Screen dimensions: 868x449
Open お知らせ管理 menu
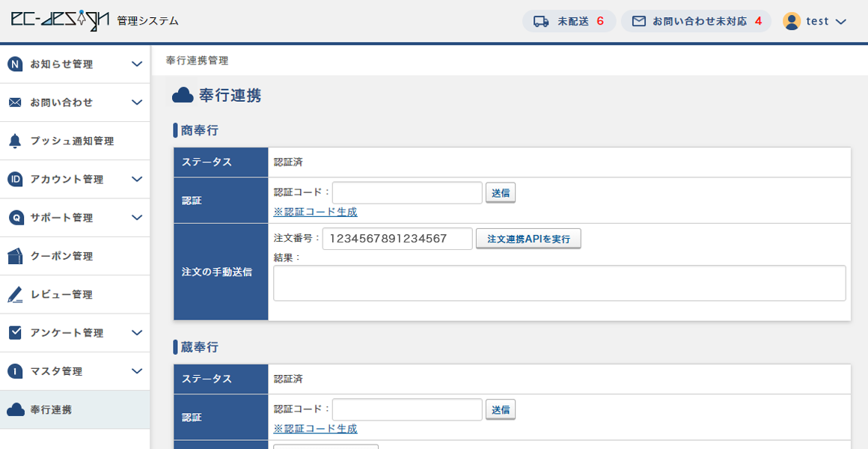pos(75,64)
